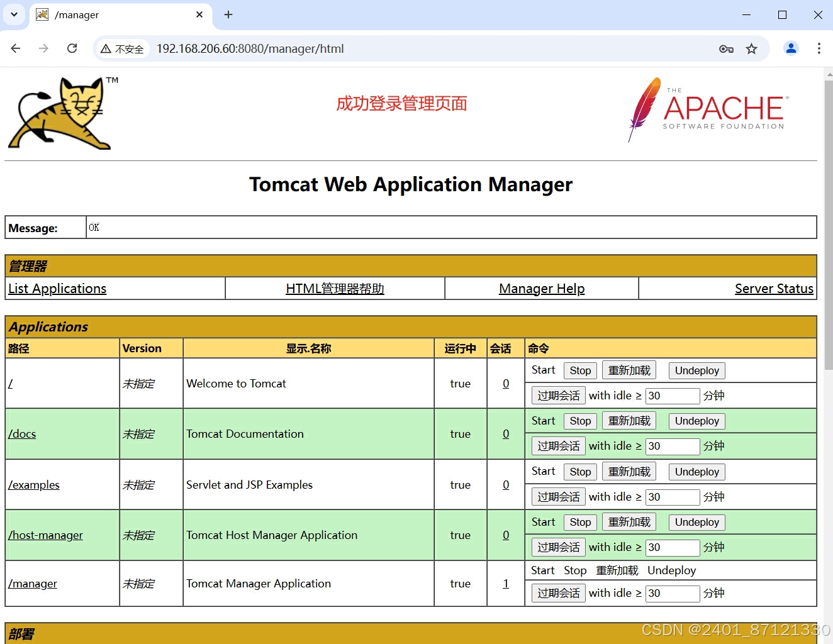Go forward with browser forward arrow

(43, 48)
